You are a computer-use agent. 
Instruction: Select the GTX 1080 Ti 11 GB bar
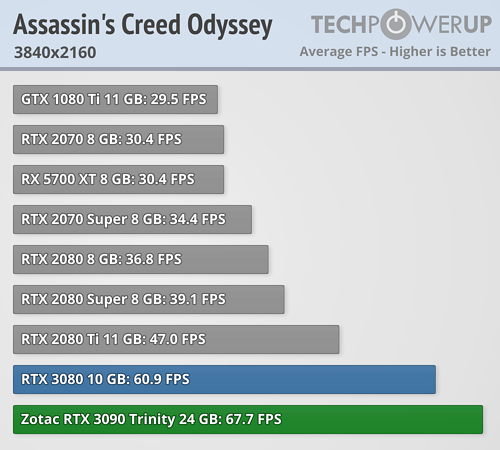(x=115, y=99)
